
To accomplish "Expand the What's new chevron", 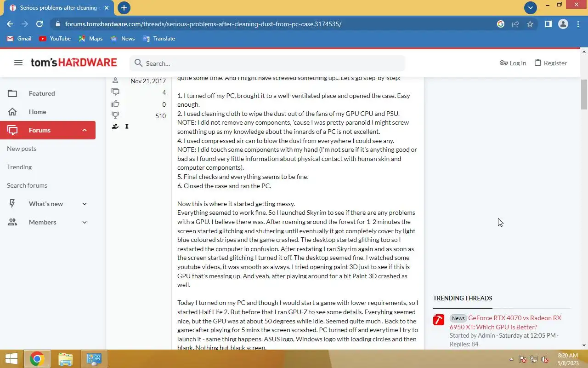I will click(x=85, y=204).
